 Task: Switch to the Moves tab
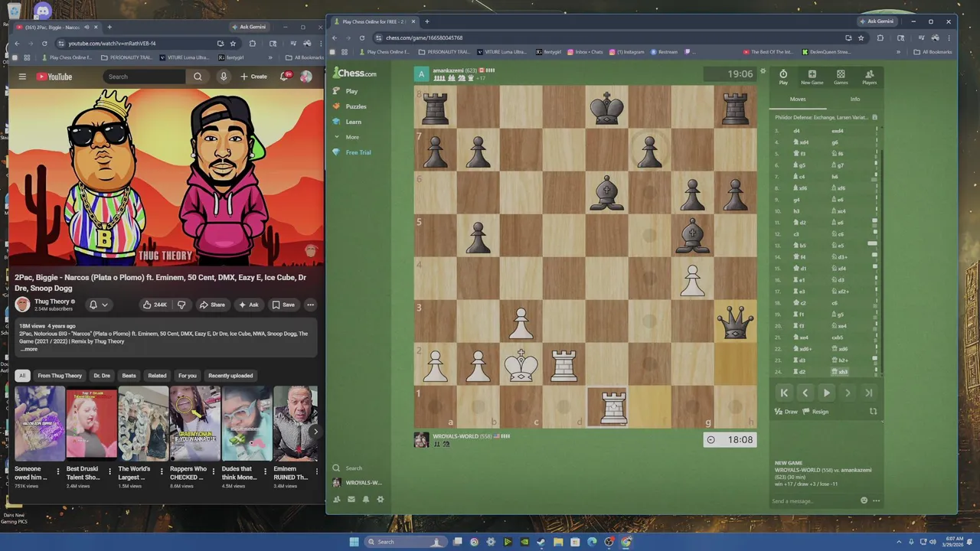(798, 99)
